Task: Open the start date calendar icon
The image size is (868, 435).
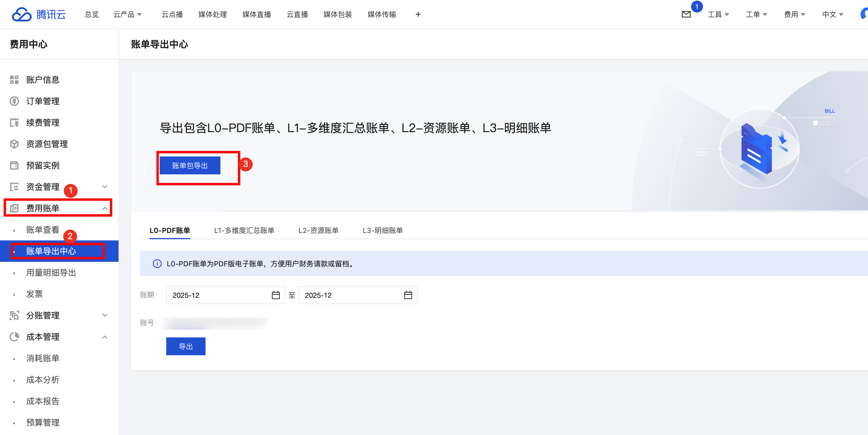Action: 276,295
